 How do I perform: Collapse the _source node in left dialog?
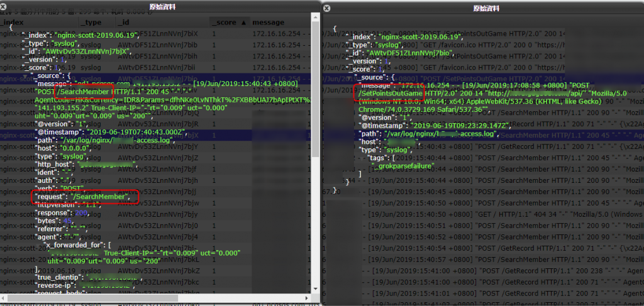(26, 75)
